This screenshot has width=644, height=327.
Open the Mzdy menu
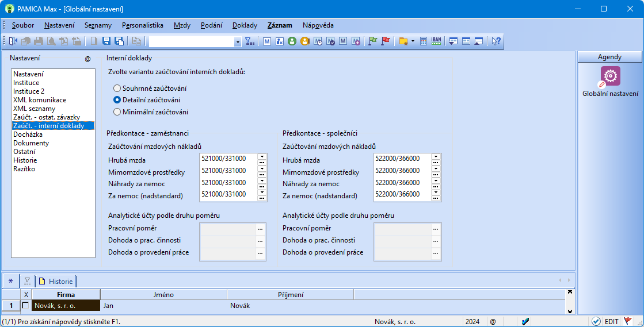(x=182, y=25)
